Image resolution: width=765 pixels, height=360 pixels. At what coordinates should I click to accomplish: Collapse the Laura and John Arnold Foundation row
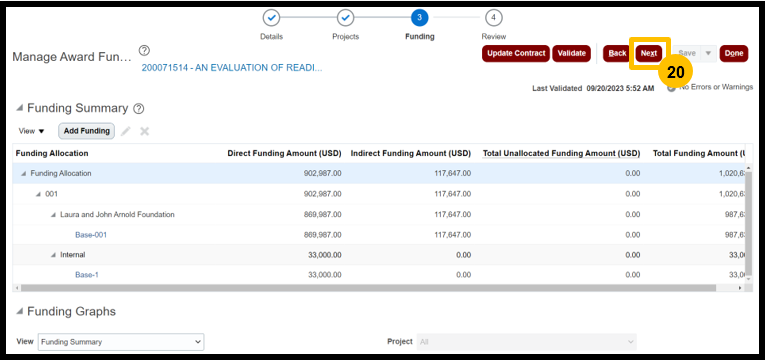click(53, 215)
